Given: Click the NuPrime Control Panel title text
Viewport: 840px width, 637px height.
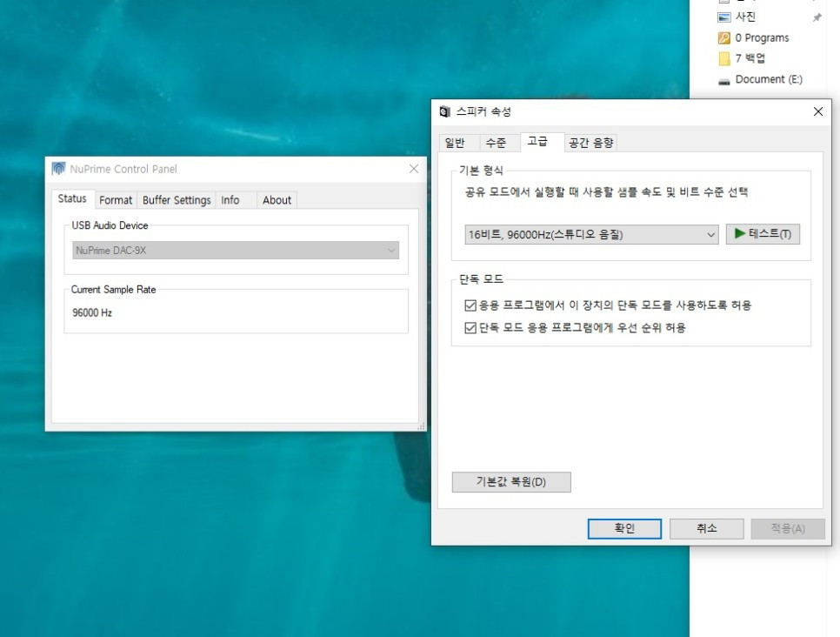Looking at the screenshot, I should [123, 169].
